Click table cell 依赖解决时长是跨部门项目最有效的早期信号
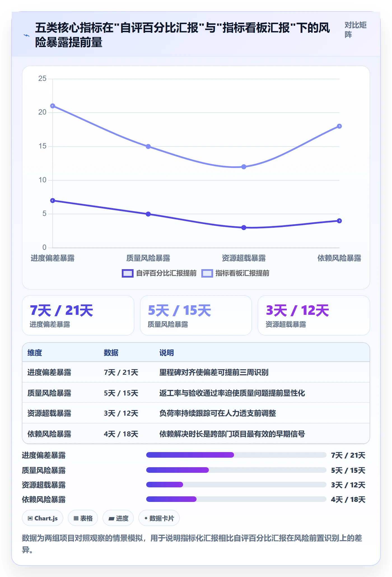The width and height of the screenshot is (392, 577). [232, 434]
